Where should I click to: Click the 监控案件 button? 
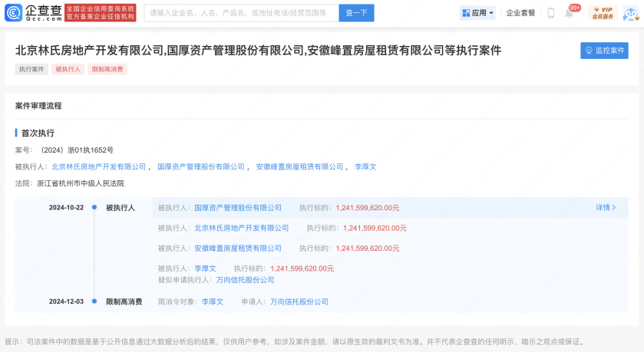[603, 51]
